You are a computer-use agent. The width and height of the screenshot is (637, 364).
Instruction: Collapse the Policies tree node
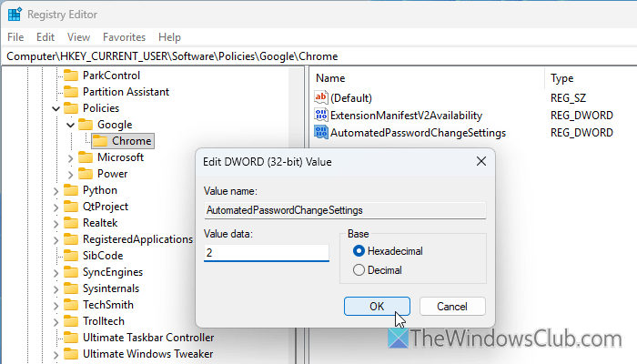(56, 108)
